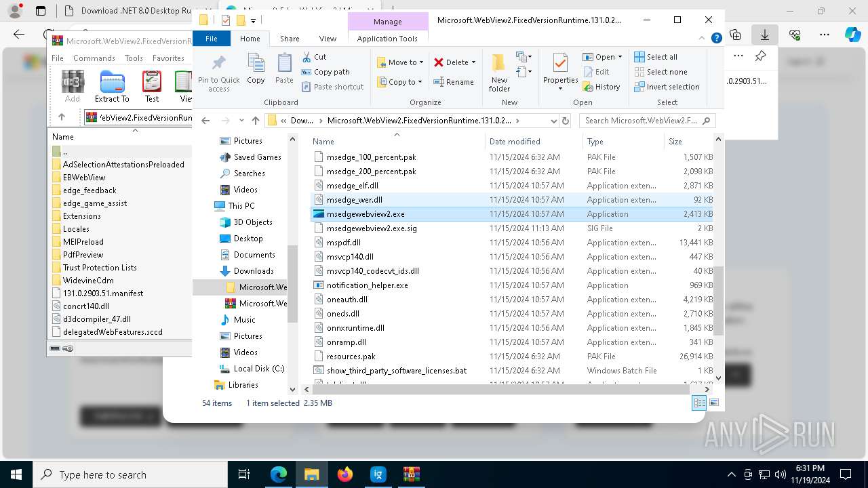The width and height of the screenshot is (868, 488).
Task: Click Select none in ribbon
Action: click(x=660, y=72)
